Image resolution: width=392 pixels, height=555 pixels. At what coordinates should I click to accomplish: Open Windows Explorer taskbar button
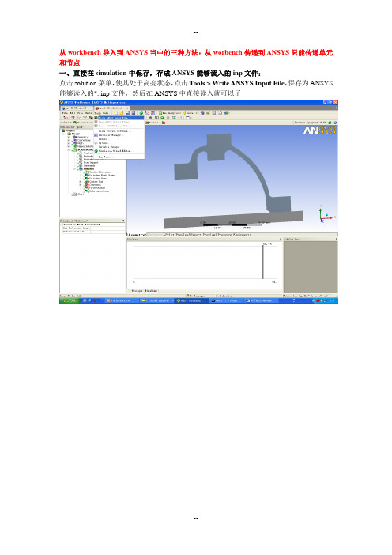point(157,300)
